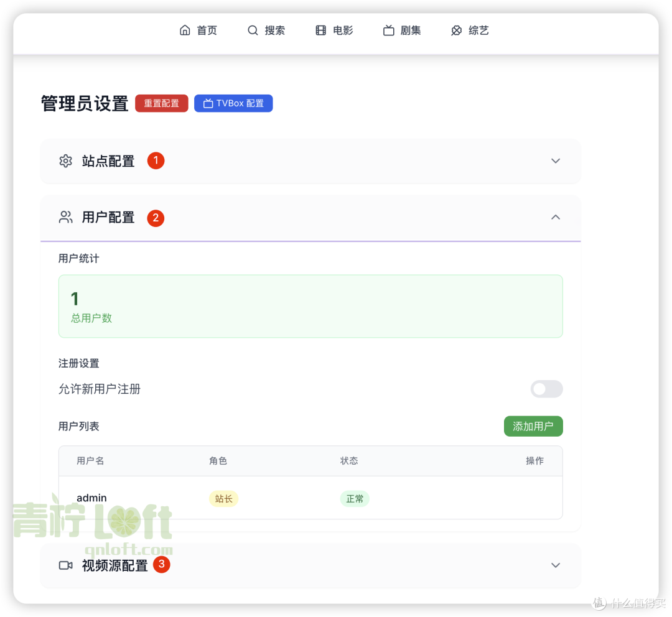Click the gear icon beside 站点配置
This screenshot has height=617, width=672.
coord(65,161)
